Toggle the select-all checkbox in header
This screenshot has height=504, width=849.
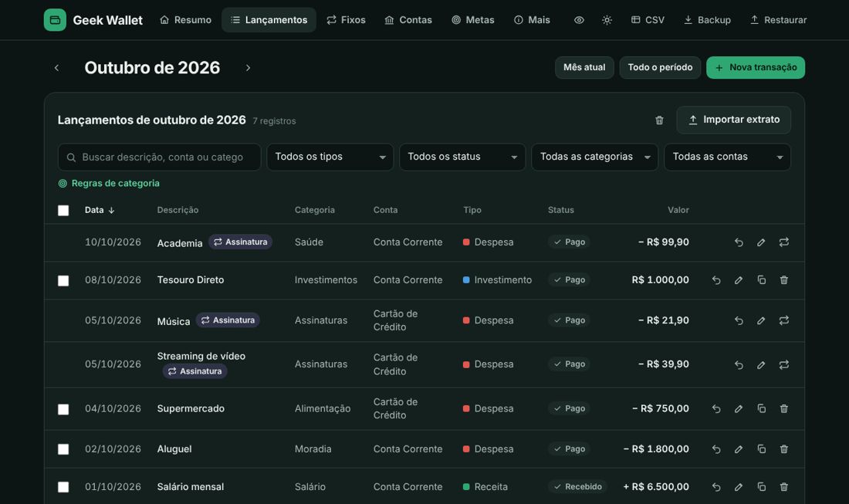(x=63, y=210)
